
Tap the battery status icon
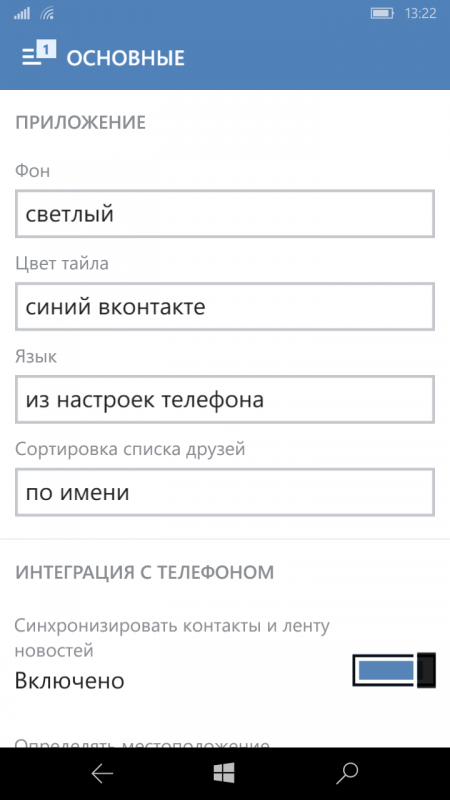(x=382, y=13)
